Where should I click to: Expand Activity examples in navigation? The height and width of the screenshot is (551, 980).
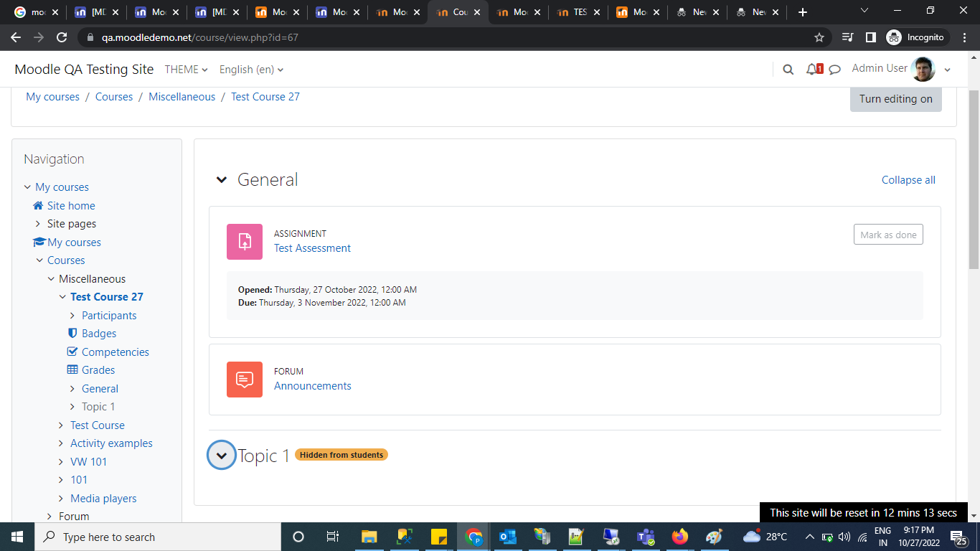coord(61,443)
